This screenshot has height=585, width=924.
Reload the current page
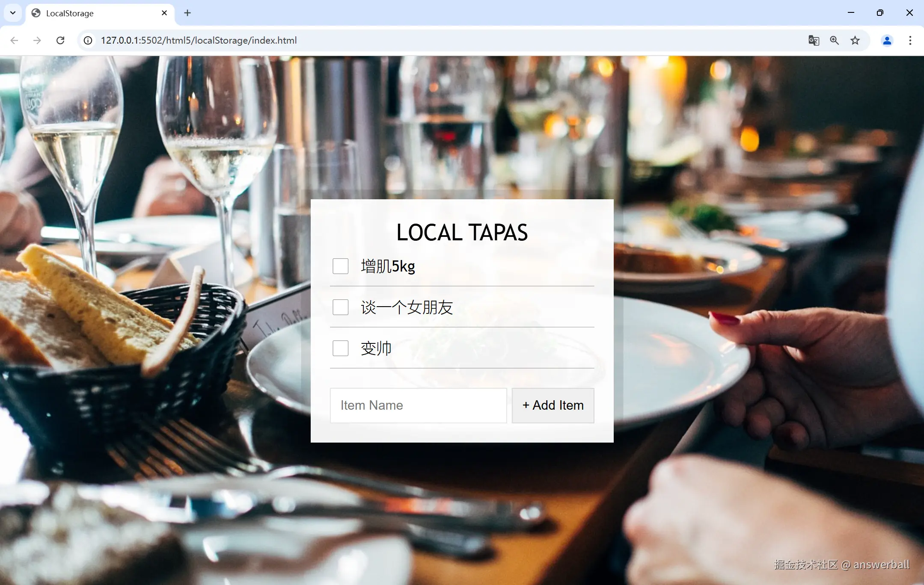pos(61,40)
